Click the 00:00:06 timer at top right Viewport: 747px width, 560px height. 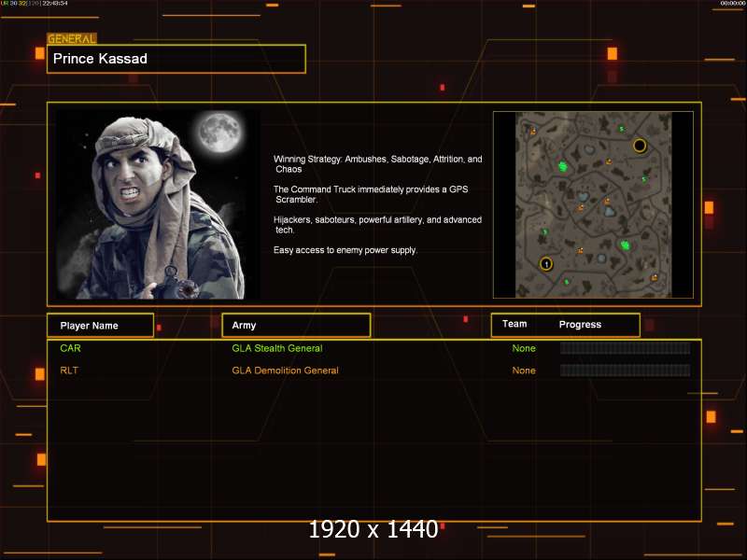733,4
